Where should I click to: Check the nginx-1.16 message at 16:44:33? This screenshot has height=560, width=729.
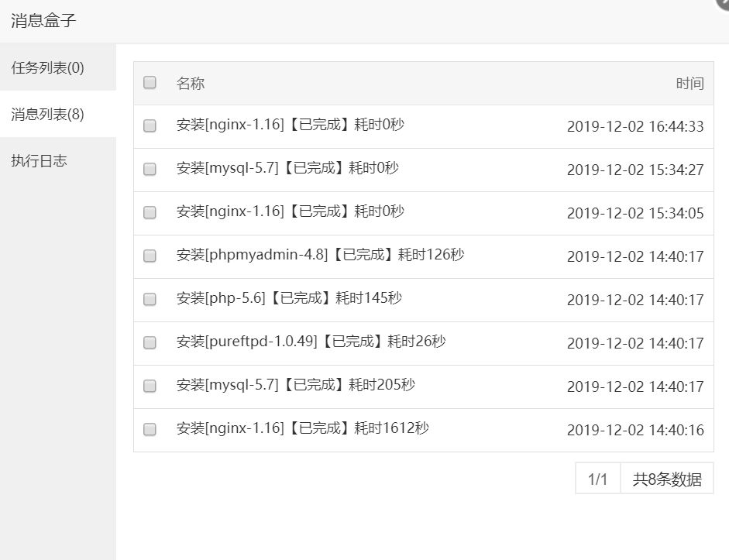[x=150, y=125]
